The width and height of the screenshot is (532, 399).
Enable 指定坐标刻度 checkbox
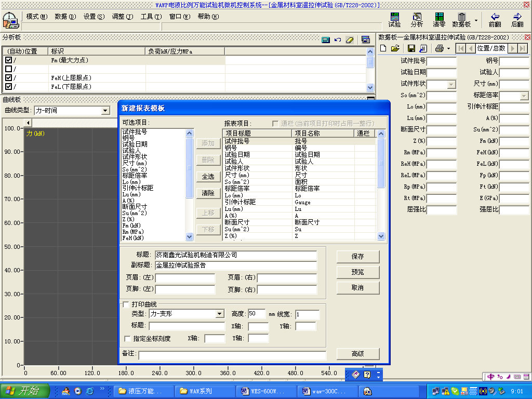128,339
